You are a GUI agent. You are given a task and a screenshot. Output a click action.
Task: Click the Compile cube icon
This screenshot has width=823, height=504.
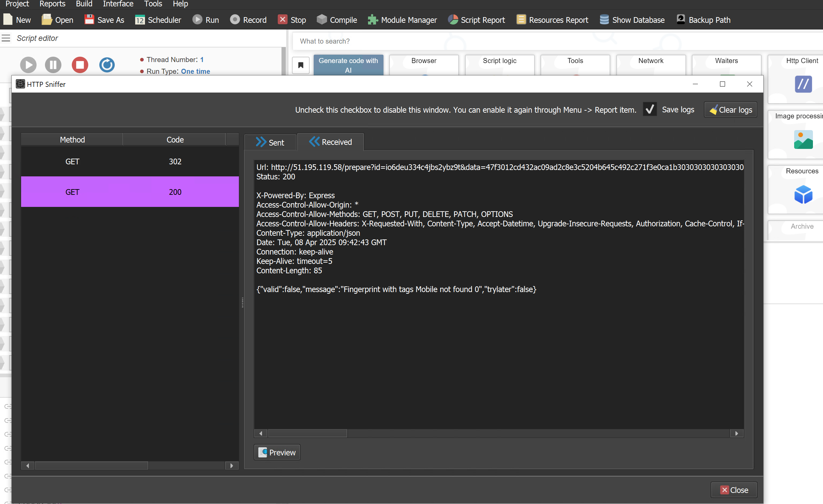[x=321, y=20]
